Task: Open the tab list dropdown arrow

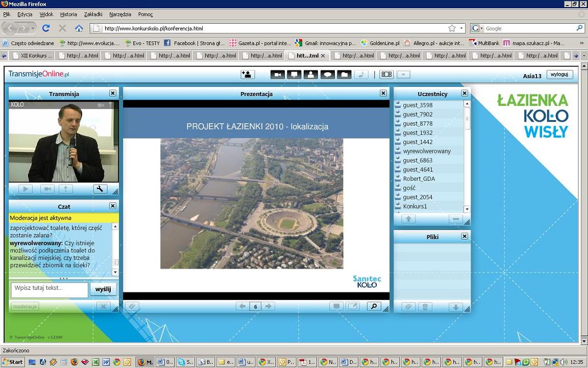Action: coord(584,56)
